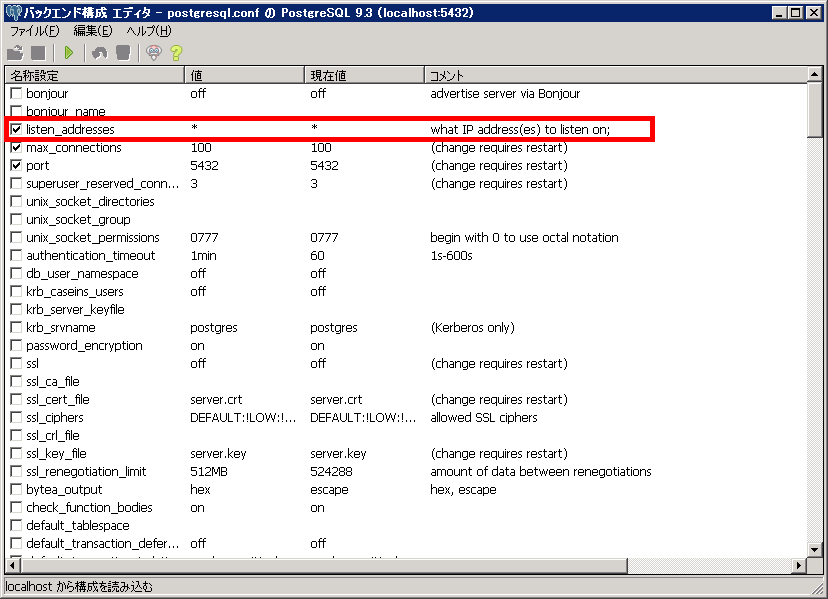Click the open file toolbar icon
828x599 pixels.
click(x=15, y=53)
